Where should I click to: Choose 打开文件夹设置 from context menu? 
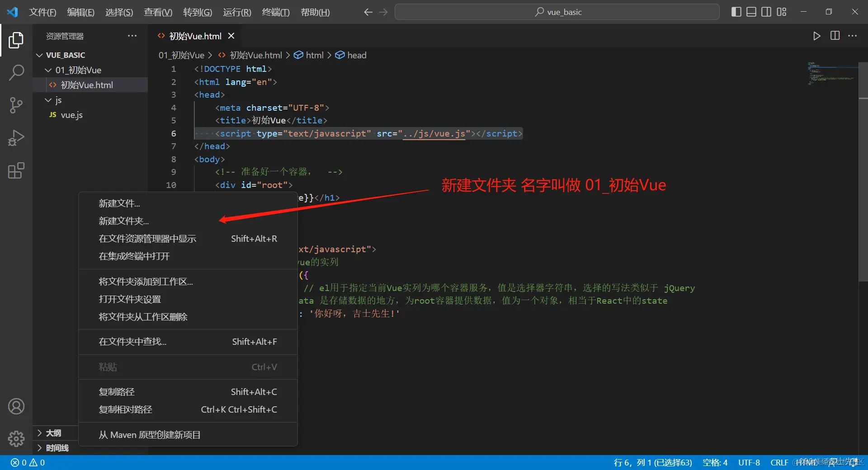click(188, 299)
